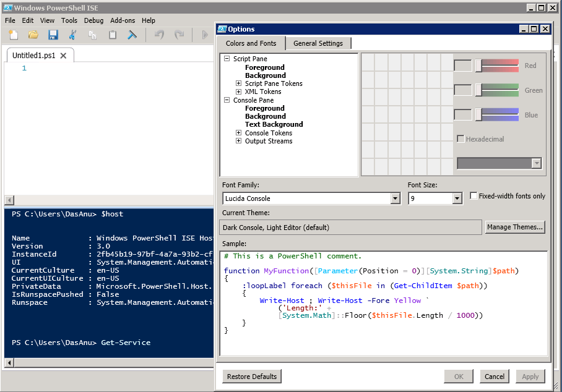This screenshot has height=392, width=562.
Task: Open the Font Size dropdown
Action: coord(457,198)
